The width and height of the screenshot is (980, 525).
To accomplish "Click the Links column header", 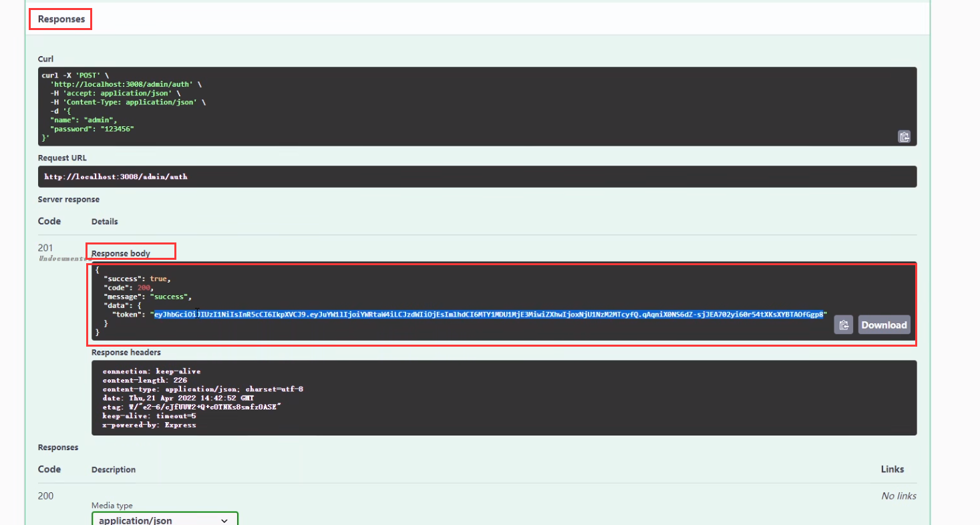I will [x=892, y=470].
